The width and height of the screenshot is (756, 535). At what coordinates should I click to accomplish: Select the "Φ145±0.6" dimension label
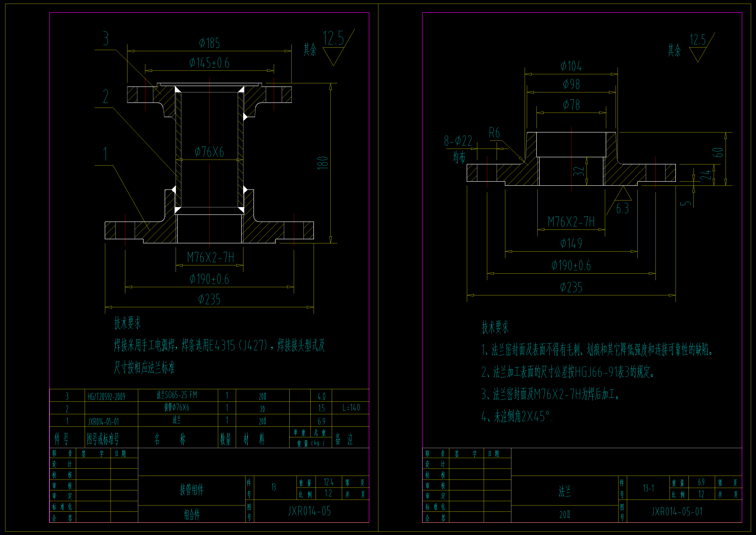point(209,63)
